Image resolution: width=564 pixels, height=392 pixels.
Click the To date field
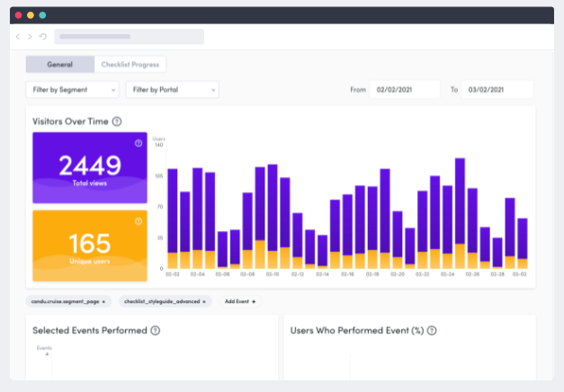point(497,89)
